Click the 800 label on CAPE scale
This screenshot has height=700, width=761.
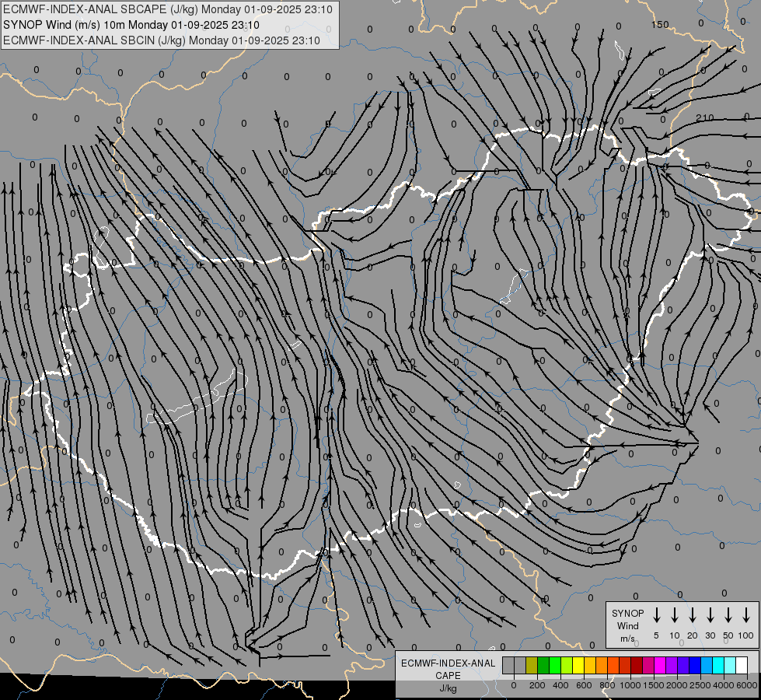pyautogui.click(x=607, y=685)
